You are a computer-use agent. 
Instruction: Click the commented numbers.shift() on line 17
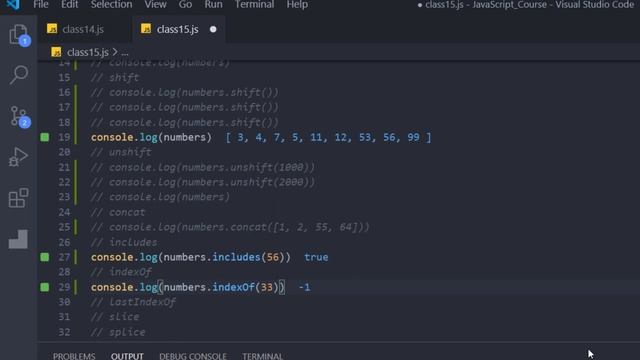185,107
